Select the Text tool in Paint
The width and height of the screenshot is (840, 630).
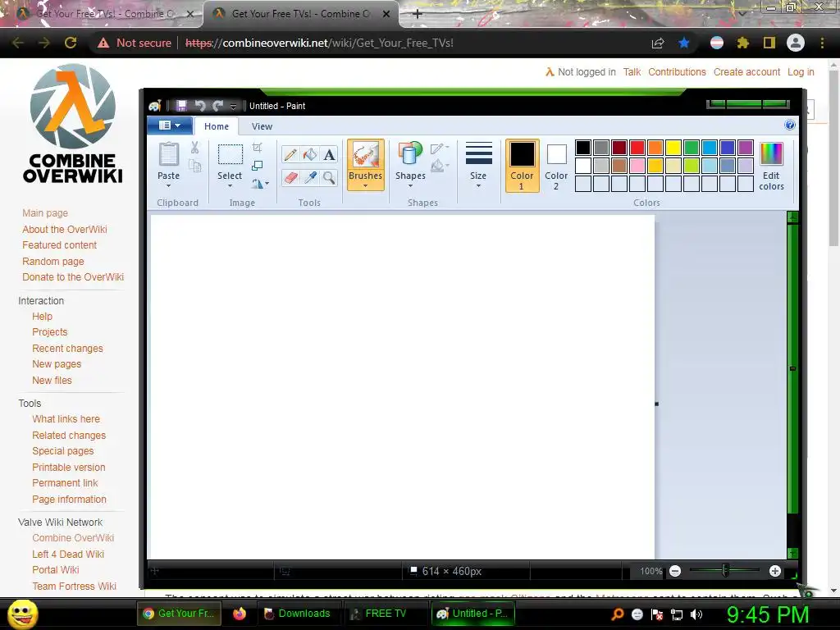pyautogui.click(x=329, y=155)
